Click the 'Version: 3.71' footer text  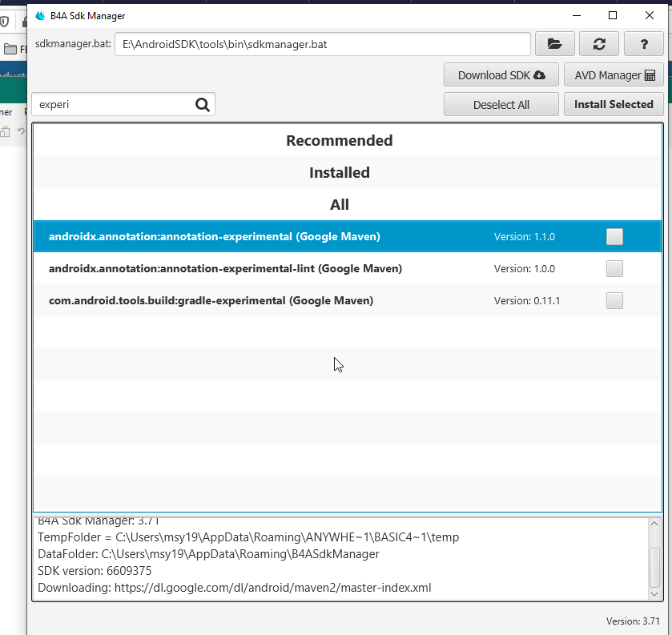click(x=633, y=621)
